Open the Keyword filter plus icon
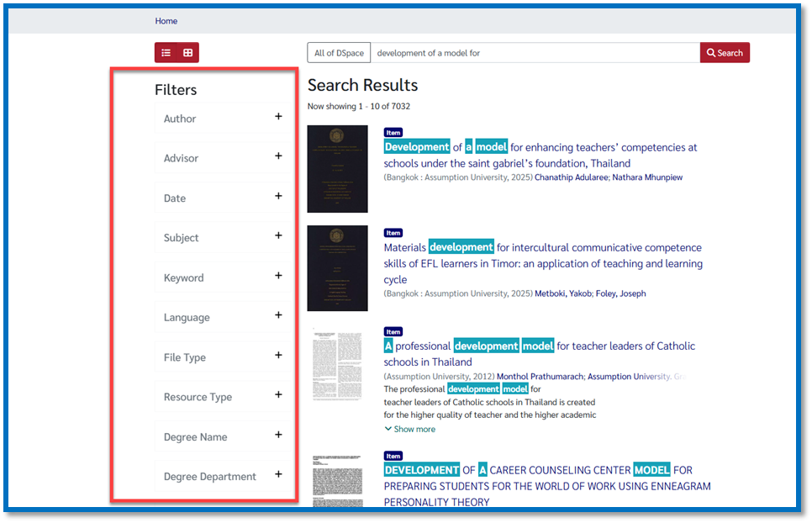The height and width of the screenshot is (523, 812). click(278, 276)
